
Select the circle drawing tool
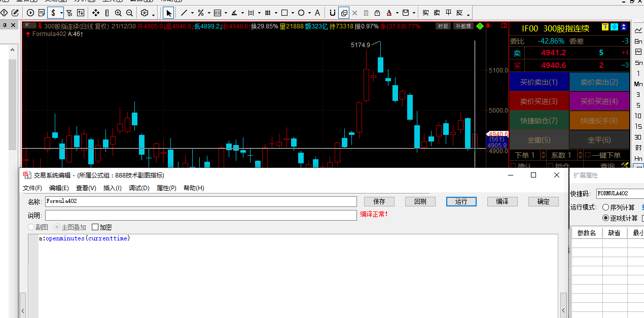[x=301, y=13]
